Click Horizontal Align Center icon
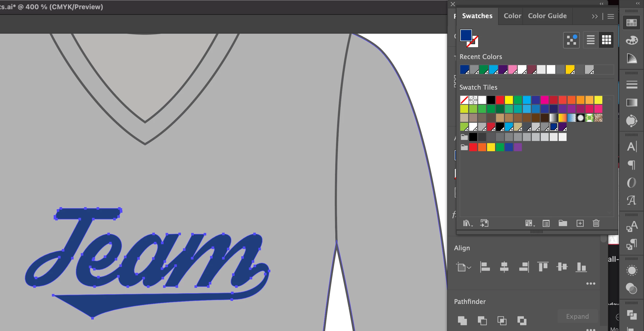Viewport: 644px width, 331px height. 504,267
